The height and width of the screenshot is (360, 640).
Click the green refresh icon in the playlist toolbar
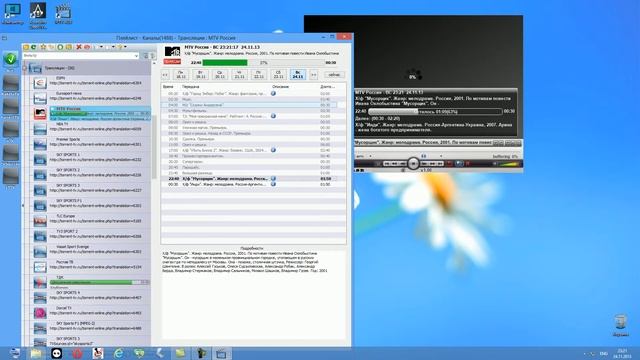pyautogui.click(x=34, y=47)
